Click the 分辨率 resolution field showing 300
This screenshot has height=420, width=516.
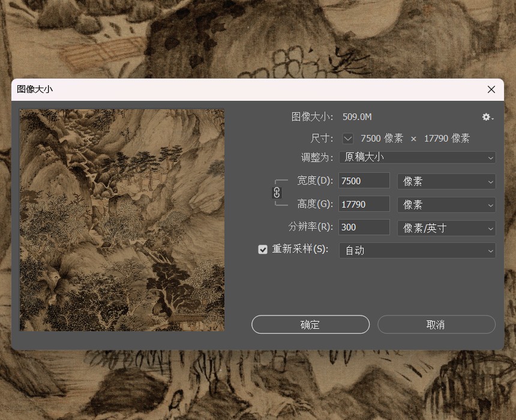(364, 227)
